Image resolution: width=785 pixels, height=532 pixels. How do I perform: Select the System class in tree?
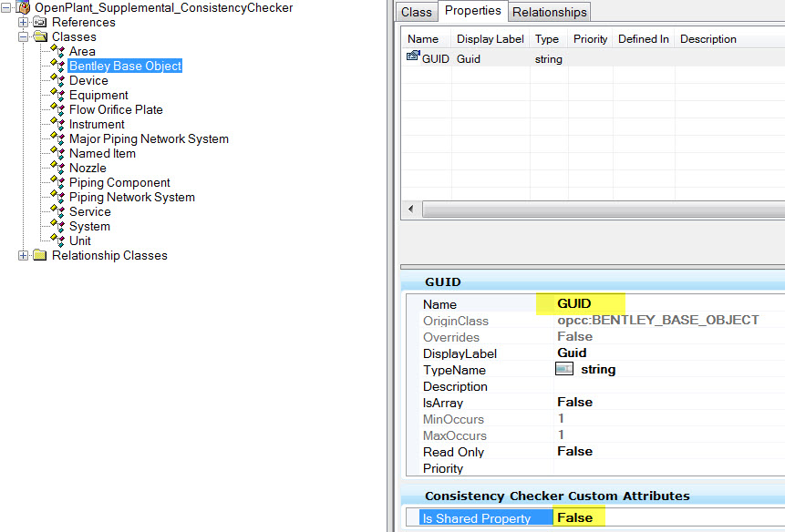pyautogui.click(x=89, y=226)
